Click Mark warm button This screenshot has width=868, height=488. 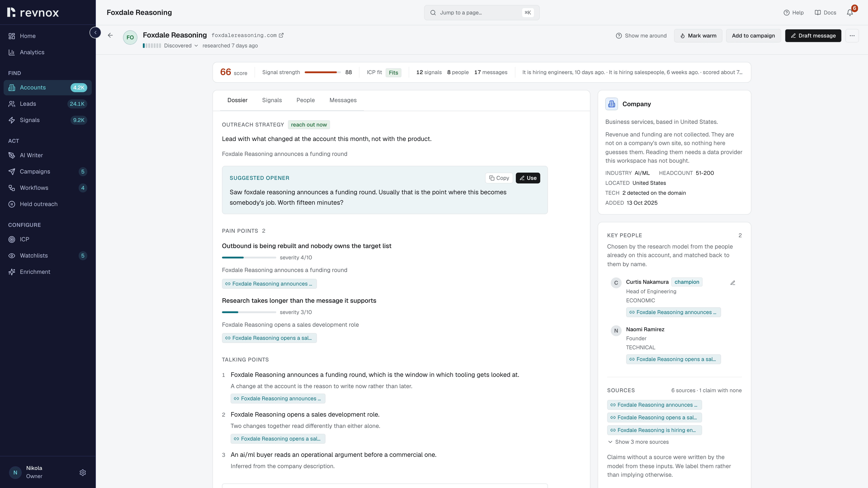pyautogui.click(x=698, y=36)
